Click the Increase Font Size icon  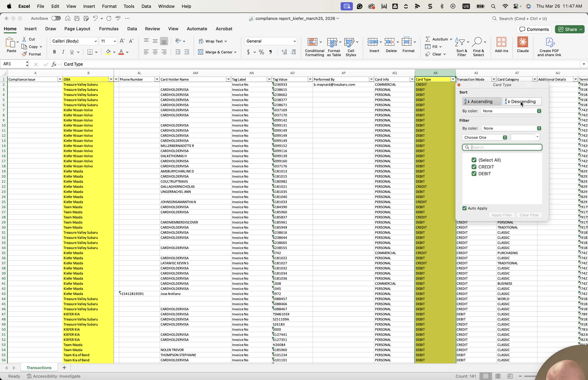click(x=122, y=41)
